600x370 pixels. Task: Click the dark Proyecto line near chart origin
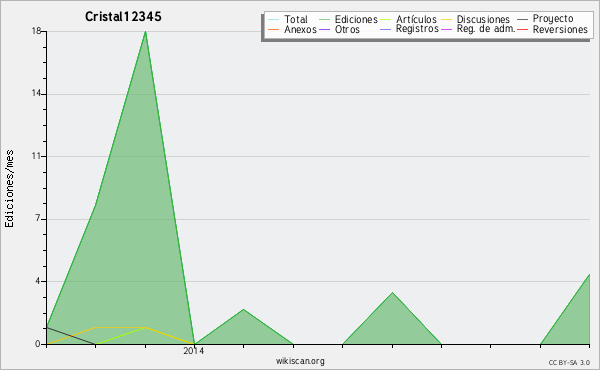pyautogui.click(x=71, y=336)
